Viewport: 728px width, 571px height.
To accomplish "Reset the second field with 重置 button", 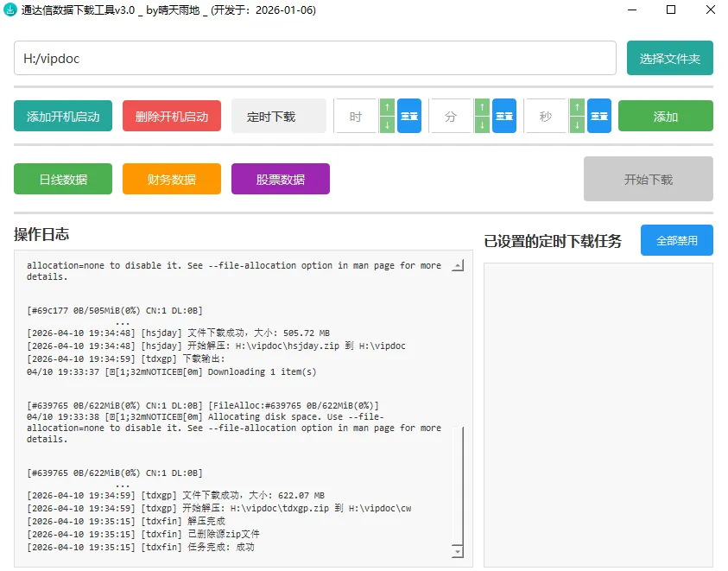I will tap(599, 116).
